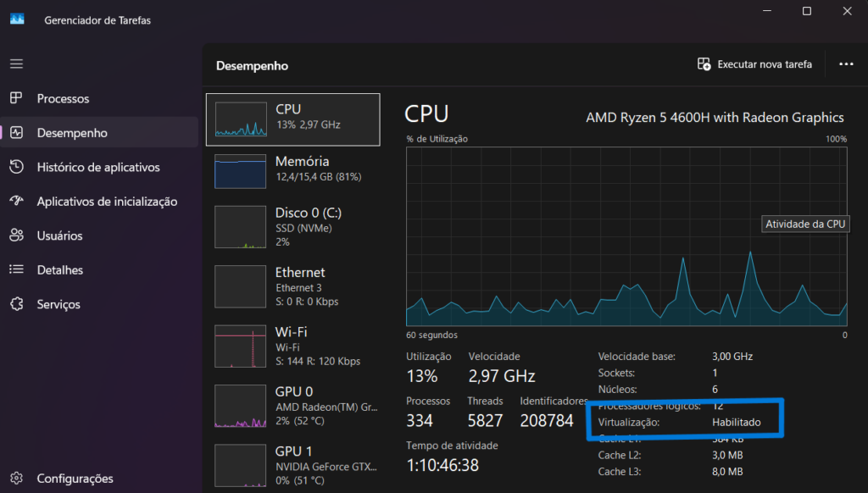
Task: Click the hamburger navigation menu icon
Action: click(16, 64)
